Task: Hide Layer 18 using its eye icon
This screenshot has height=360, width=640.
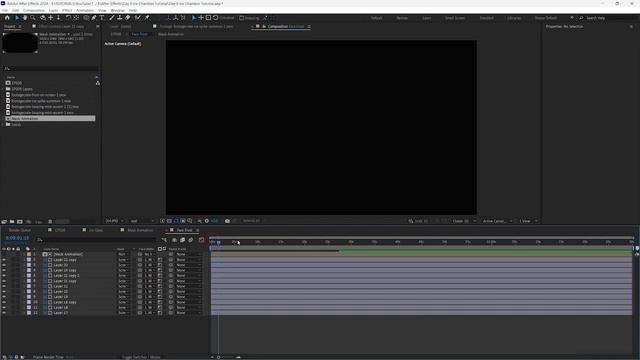Action: 4,307
